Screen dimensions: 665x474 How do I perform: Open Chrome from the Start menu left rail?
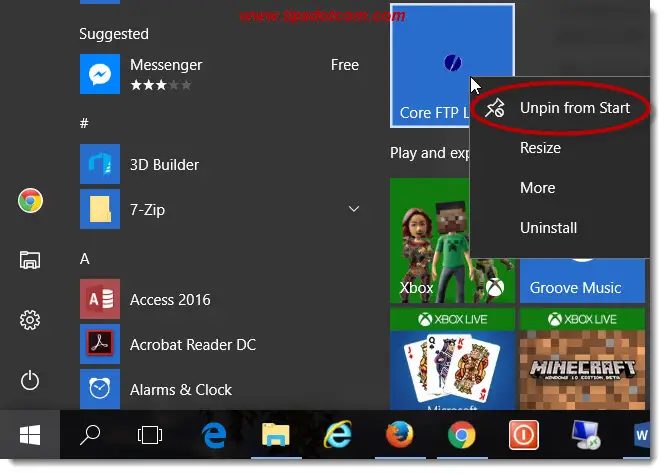[30, 201]
